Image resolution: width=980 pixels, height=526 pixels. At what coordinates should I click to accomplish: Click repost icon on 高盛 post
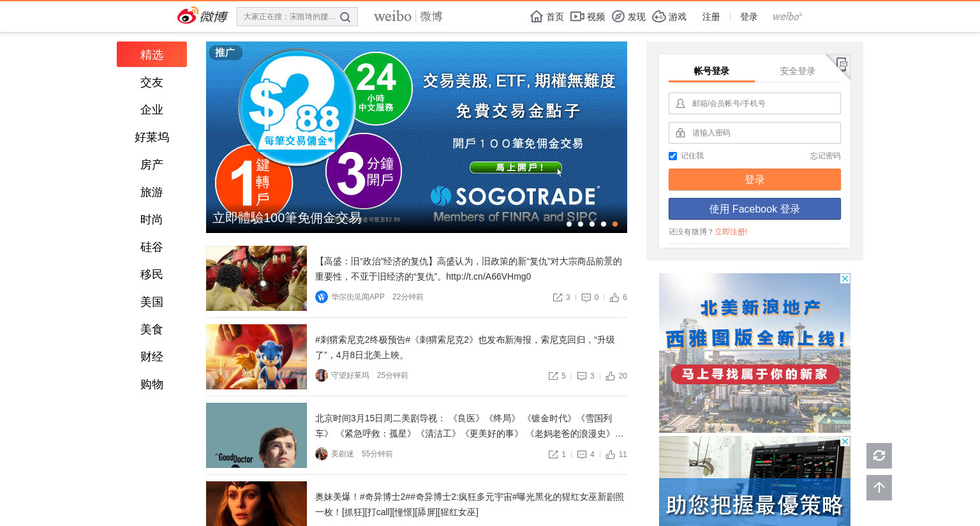(x=558, y=297)
